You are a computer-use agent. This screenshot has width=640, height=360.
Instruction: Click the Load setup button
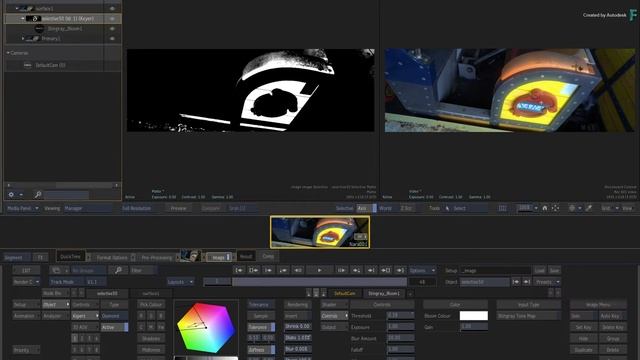click(540, 270)
